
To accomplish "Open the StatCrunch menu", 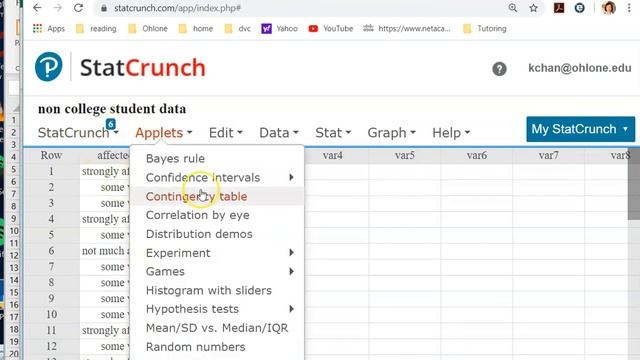I will tap(78, 133).
